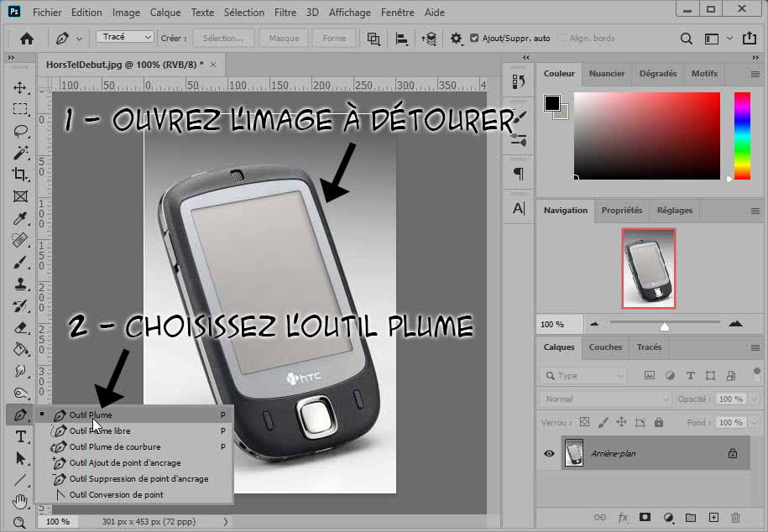Select the Paint Bucket tool
768x532 pixels.
click(20, 349)
